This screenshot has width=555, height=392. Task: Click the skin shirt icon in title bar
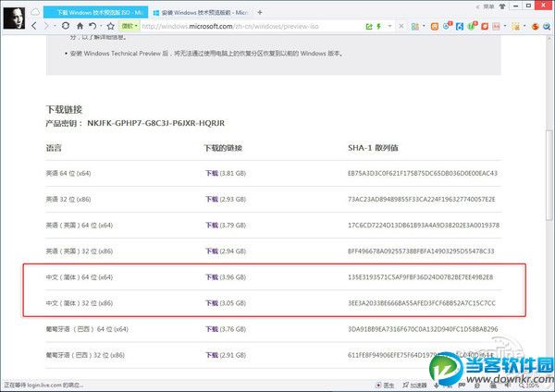(x=502, y=6)
